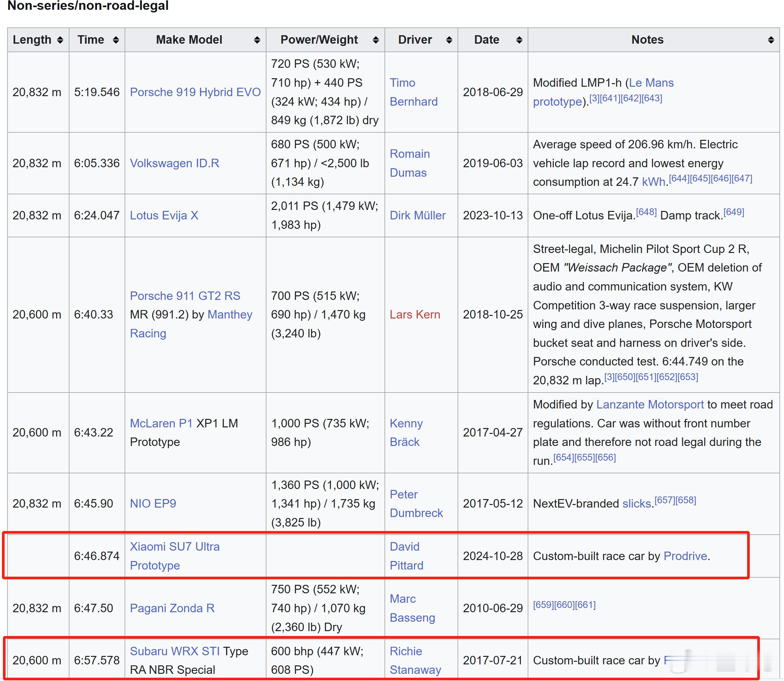
Task: Open citation [654] in McLaren notes
Action: (x=564, y=458)
